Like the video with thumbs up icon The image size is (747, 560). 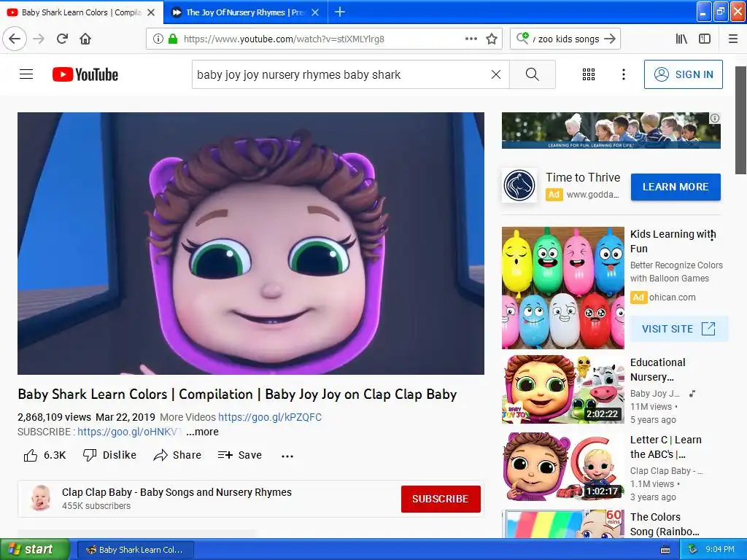pyautogui.click(x=31, y=455)
